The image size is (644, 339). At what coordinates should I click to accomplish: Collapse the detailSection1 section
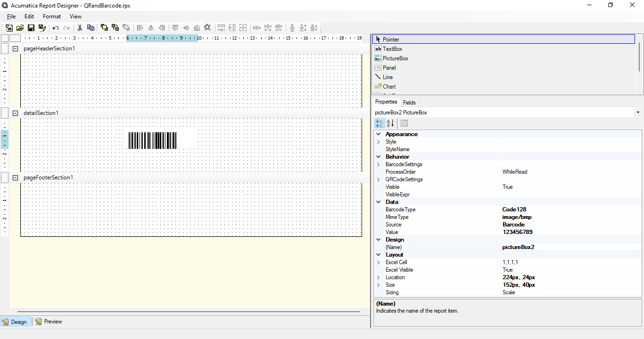(15, 113)
